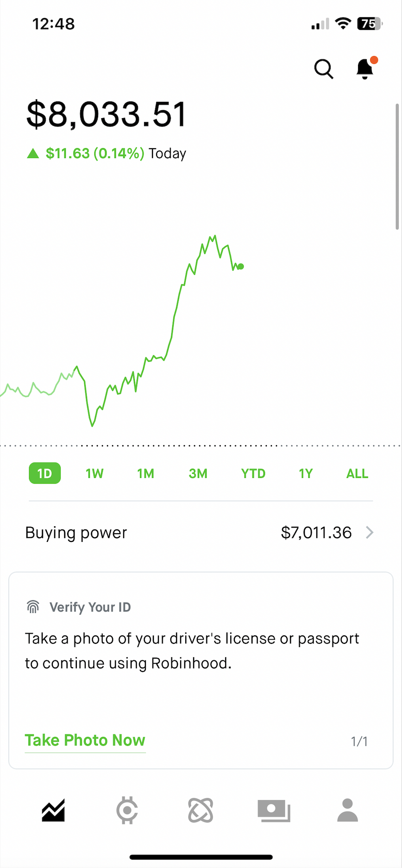The image size is (402, 868).
Task: Open the search magnifier icon
Action: pos(323,69)
